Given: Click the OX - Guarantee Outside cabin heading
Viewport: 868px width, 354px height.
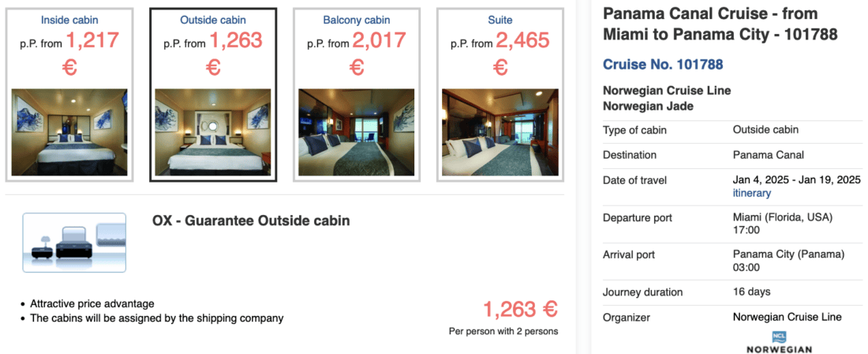Looking at the screenshot, I should (x=251, y=220).
